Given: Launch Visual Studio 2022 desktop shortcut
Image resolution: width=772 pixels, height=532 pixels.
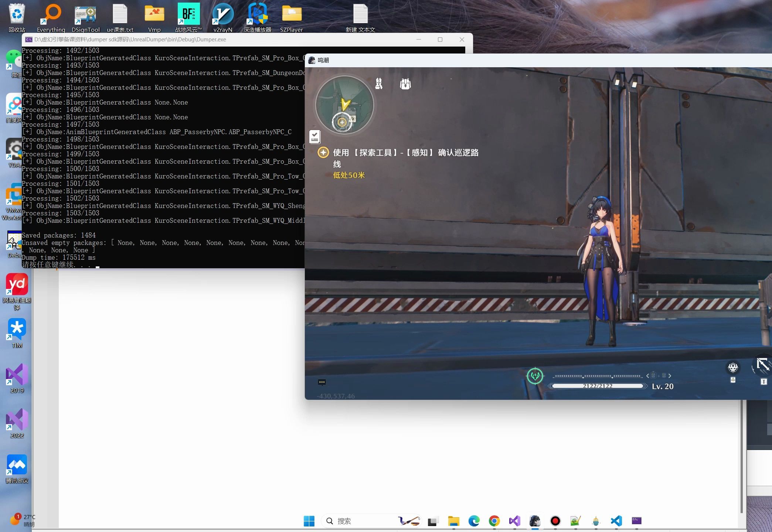Looking at the screenshot, I should 17,423.
